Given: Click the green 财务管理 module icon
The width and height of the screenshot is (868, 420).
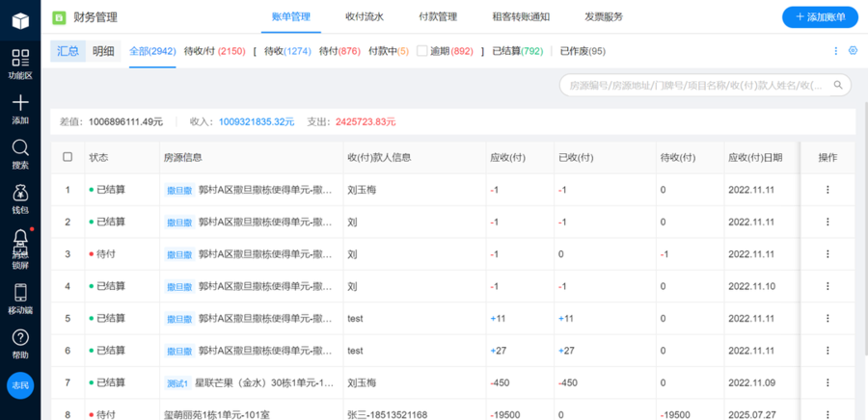Looking at the screenshot, I should pyautogui.click(x=59, y=17).
